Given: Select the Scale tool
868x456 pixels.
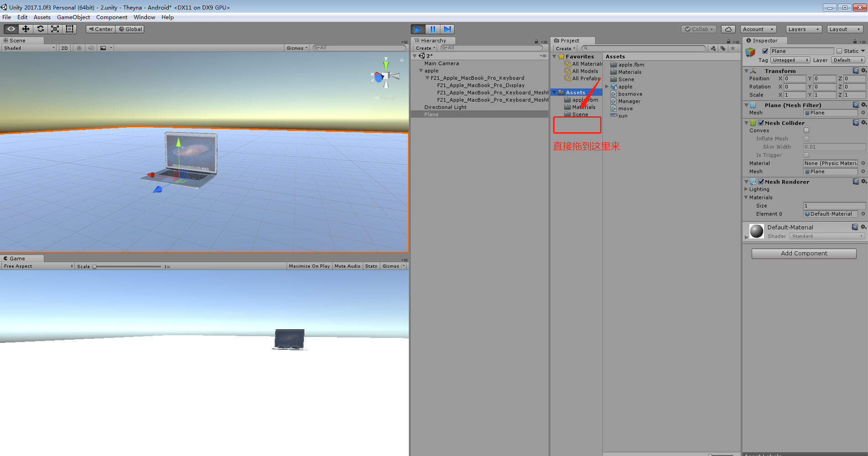Looking at the screenshot, I should (55, 29).
